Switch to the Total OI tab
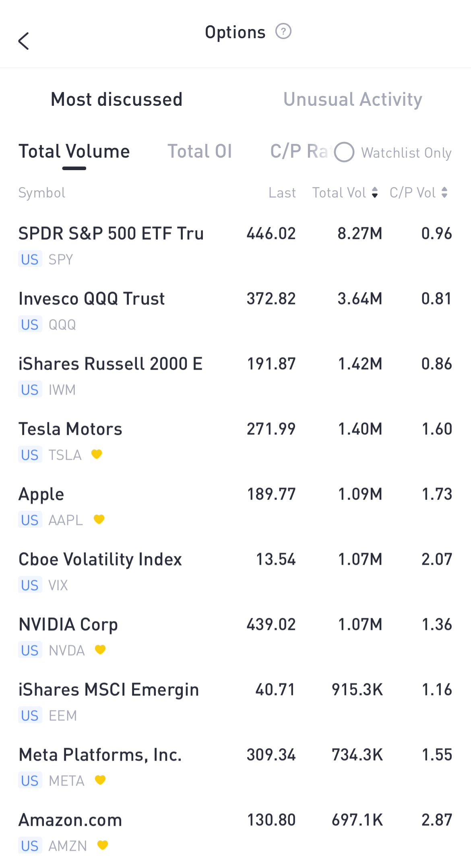Viewport: 471px width, 868px height. click(x=200, y=152)
